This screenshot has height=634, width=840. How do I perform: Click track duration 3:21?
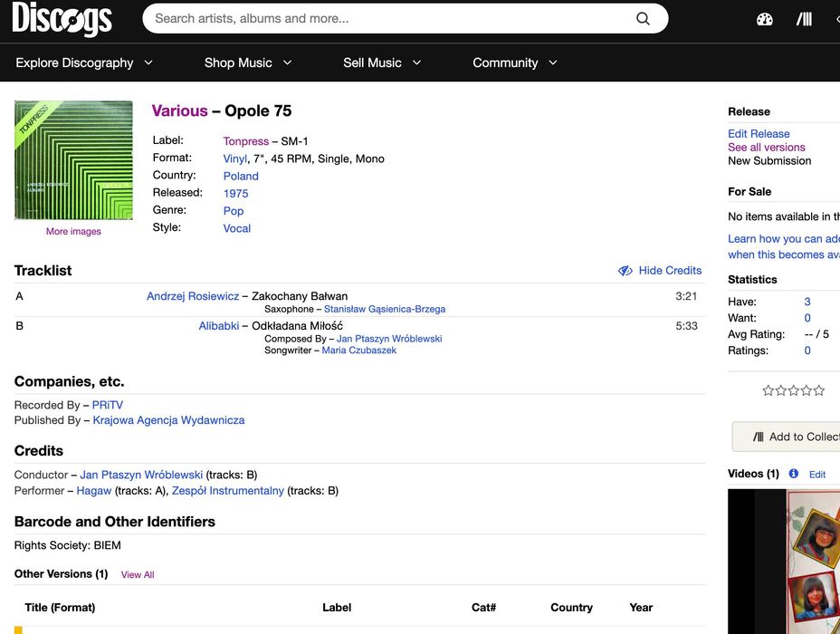(x=686, y=296)
